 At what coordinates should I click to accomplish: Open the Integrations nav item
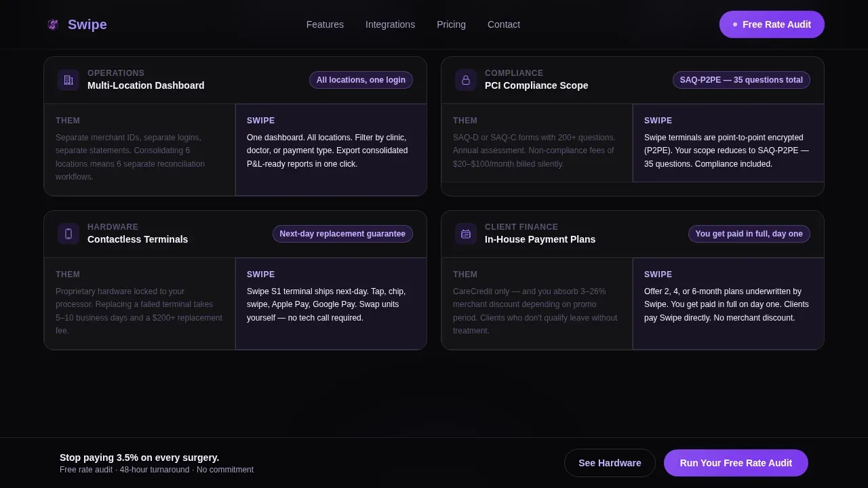pyautogui.click(x=390, y=24)
